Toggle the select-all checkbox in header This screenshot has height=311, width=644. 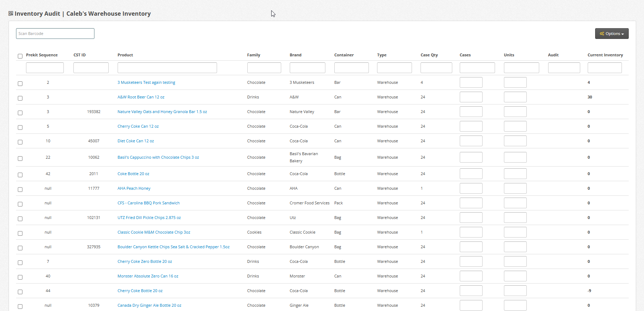click(x=20, y=56)
